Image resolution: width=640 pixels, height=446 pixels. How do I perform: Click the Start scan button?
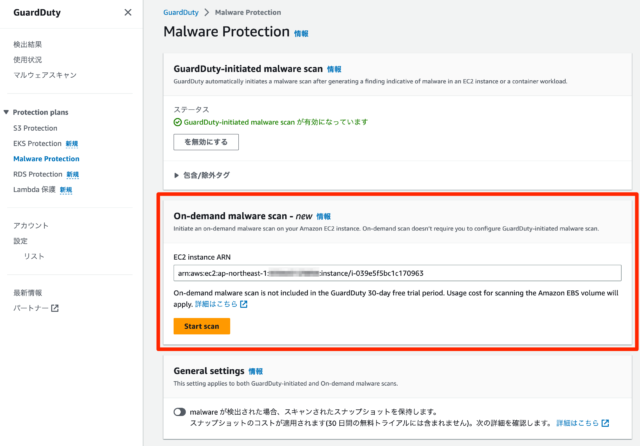[202, 326]
